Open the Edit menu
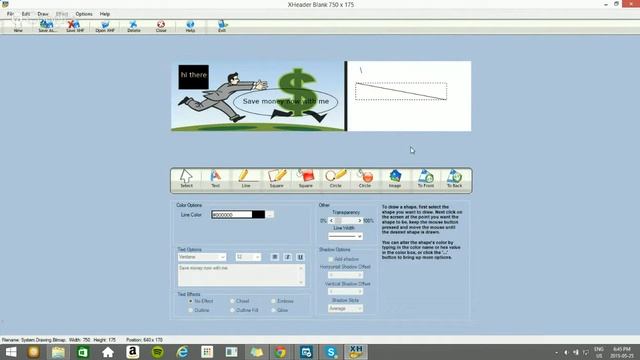 tap(26, 14)
